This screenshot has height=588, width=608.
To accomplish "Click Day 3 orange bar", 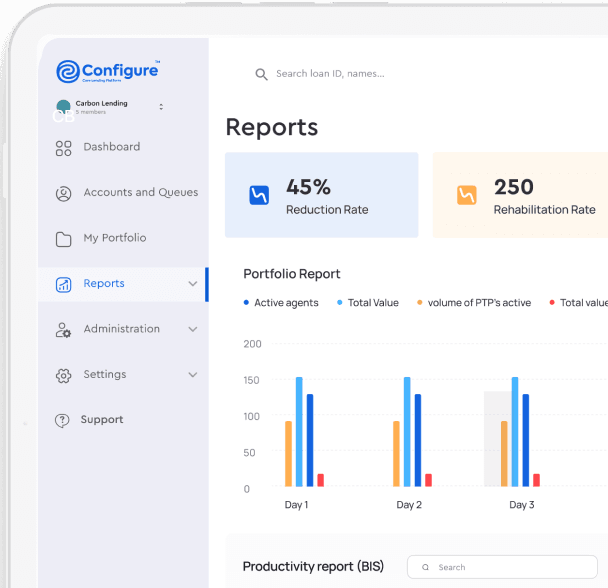I will click(x=504, y=454).
